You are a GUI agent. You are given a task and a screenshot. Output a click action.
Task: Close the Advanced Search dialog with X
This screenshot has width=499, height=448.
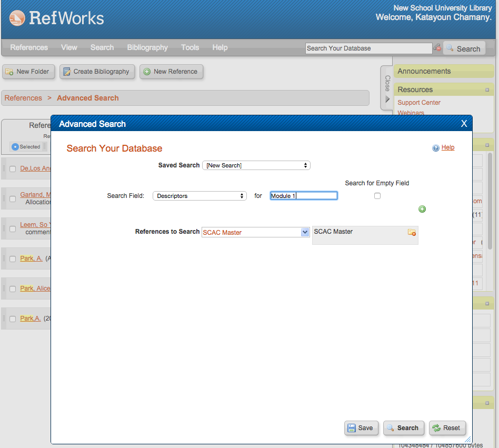[x=464, y=124]
